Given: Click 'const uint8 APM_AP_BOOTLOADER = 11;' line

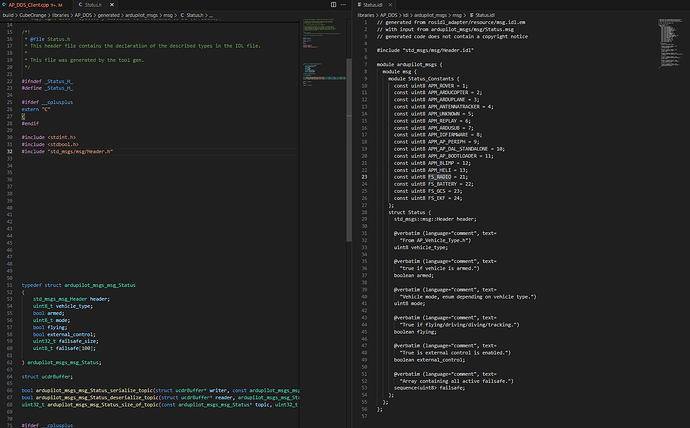Looking at the screenshot, I should 444,156.
